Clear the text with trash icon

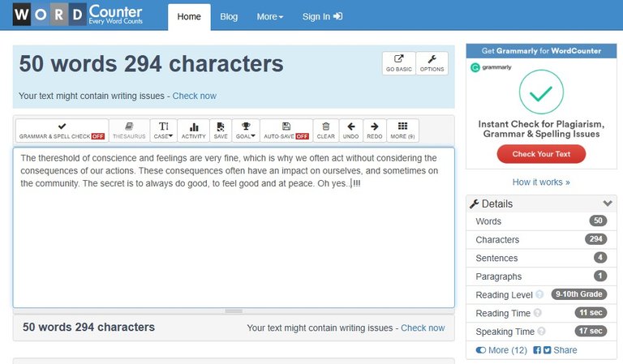(x=326, y=131)
